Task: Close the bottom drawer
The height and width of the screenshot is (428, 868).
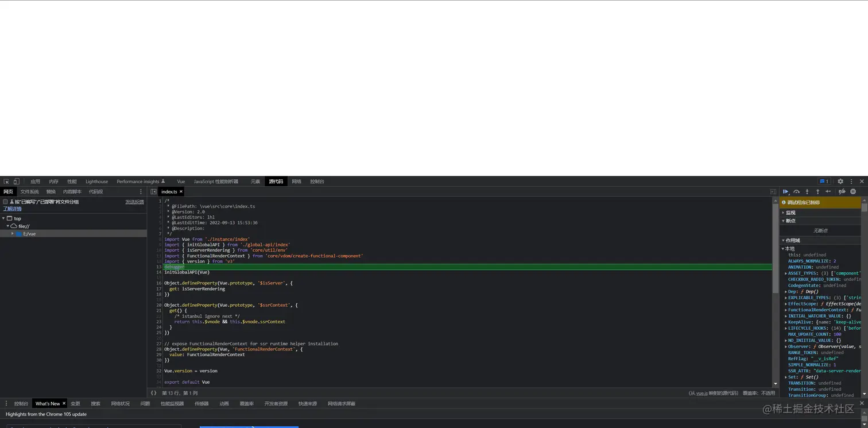Action: [862, 403]
